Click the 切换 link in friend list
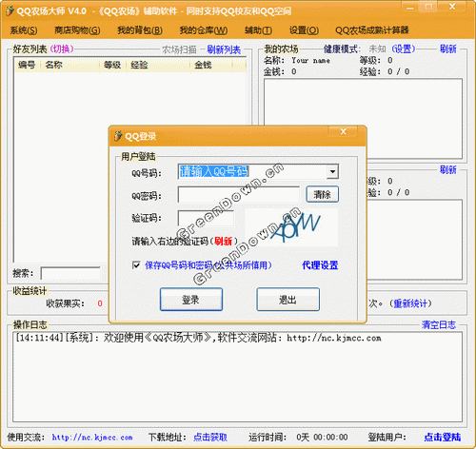476x449 pixels. pyautogui.click(x=62, y=49)
